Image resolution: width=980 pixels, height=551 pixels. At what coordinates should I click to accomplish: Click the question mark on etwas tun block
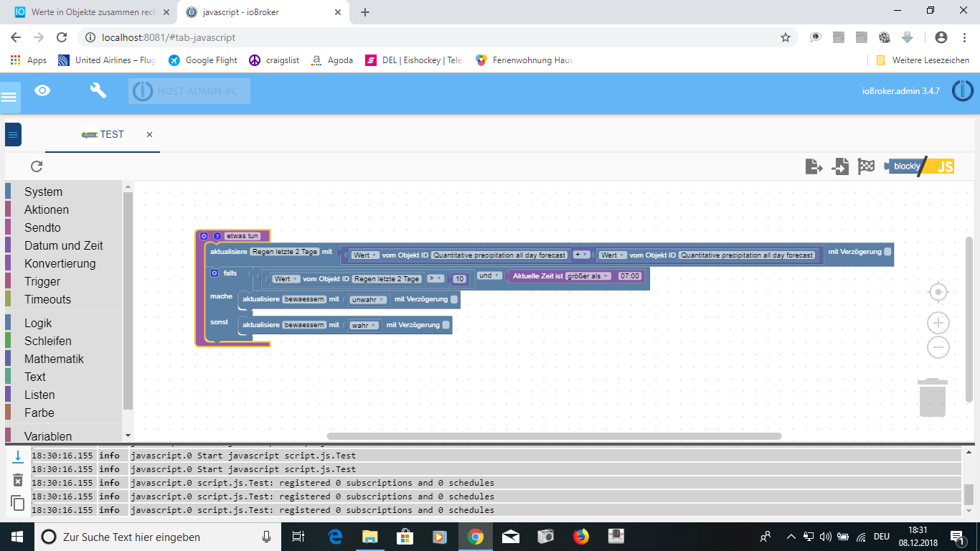pos(217,236)
